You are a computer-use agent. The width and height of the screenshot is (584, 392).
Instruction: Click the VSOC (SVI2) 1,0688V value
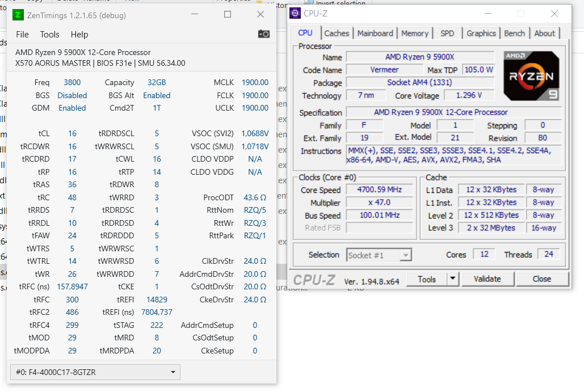[255, 133]
